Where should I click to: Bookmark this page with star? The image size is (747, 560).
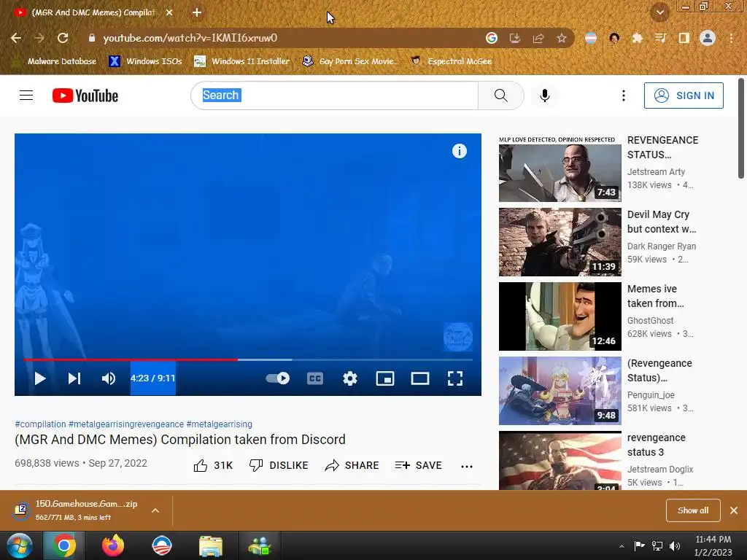tap(562, 38)
